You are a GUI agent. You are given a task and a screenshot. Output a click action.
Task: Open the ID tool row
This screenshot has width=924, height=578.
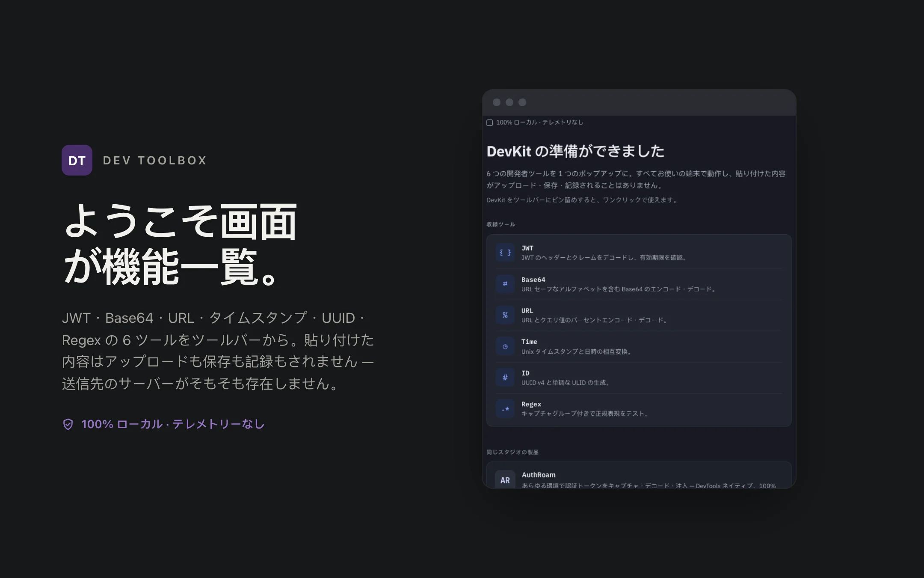click(639, 378)
